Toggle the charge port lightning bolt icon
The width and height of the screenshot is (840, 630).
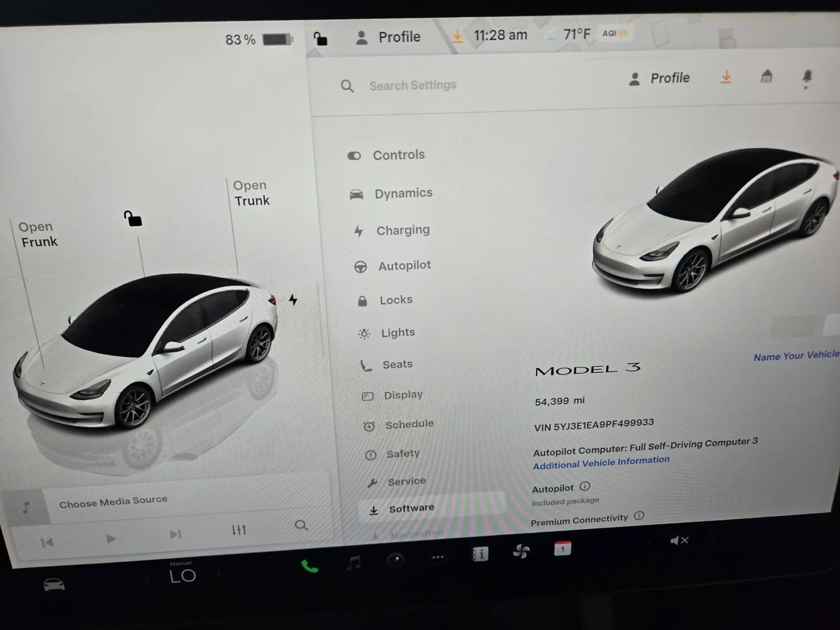[x=293, y=300]
